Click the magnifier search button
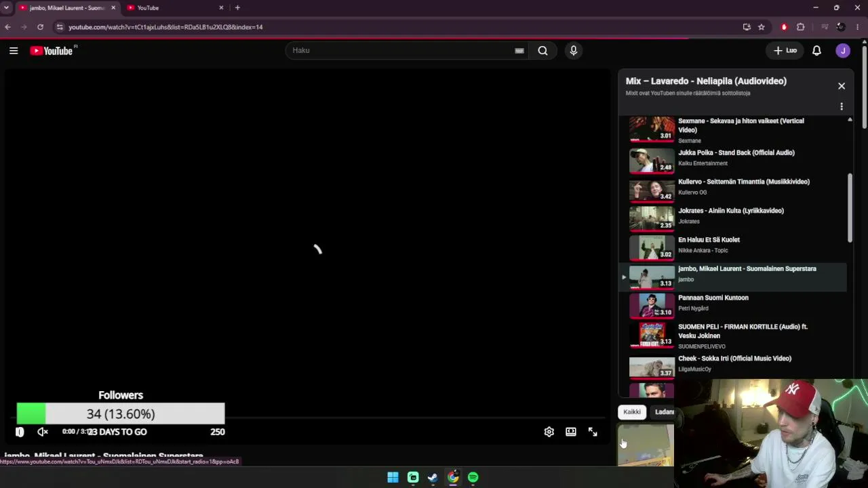This screenshot has height=488, width=868. pyautogui.click(x=542, y=50)
